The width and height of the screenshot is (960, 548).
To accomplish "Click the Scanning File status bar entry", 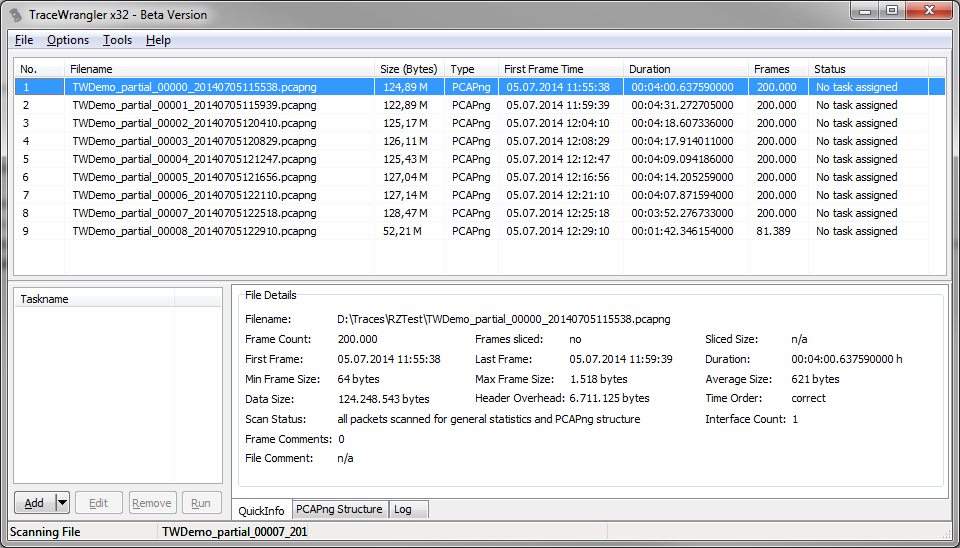I will [x=45, y=532].
